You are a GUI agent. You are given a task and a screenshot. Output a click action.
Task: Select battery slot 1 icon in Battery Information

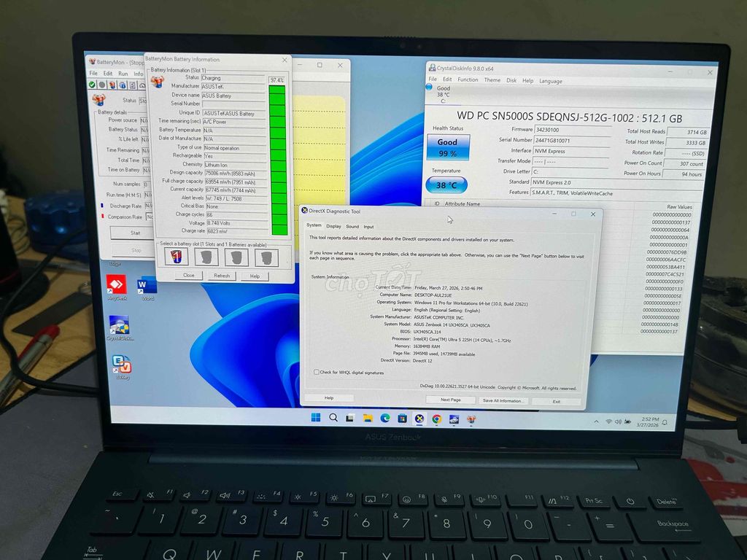[x=176, y=257]
